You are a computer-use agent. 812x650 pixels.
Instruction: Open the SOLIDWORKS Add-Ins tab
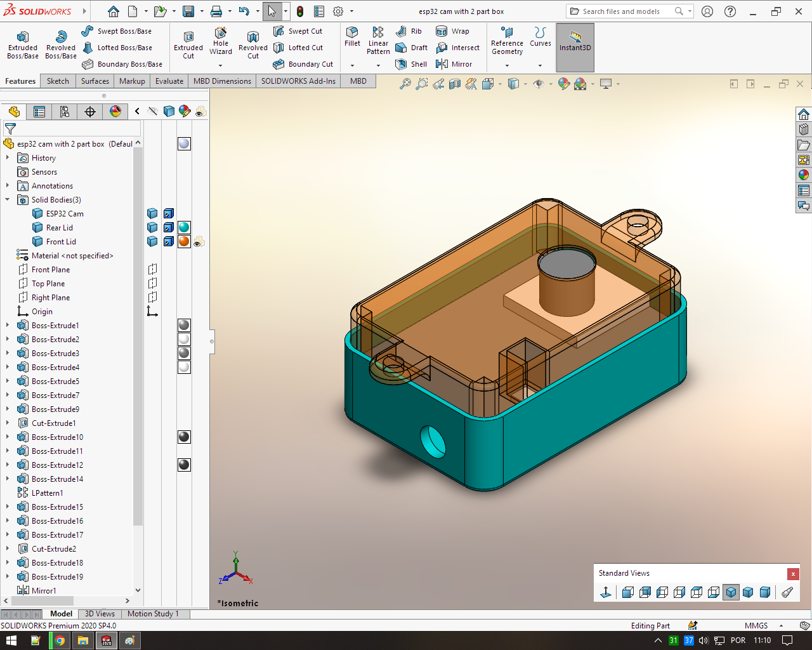tap(298, 81)
